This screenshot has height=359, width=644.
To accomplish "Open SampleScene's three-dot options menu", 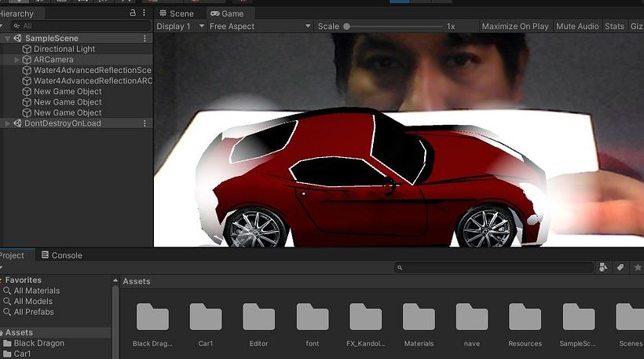I will pyautogui.click(x=145, y=38).
